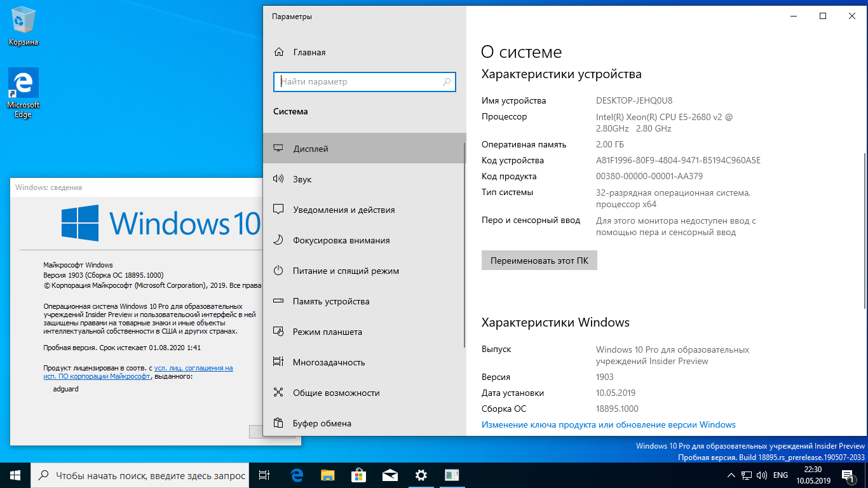
Task: Click the display monitor icon beside Дисплей
Action: (x=278, y=149)
